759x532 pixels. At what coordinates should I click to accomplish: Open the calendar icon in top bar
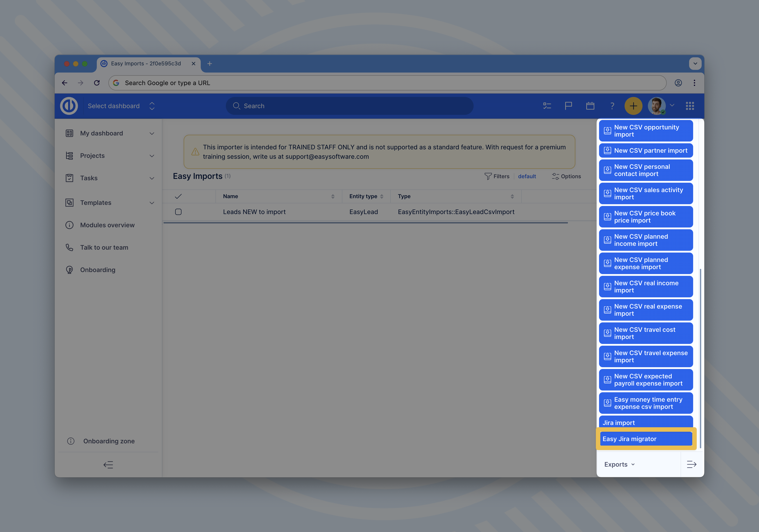point(590,106)
